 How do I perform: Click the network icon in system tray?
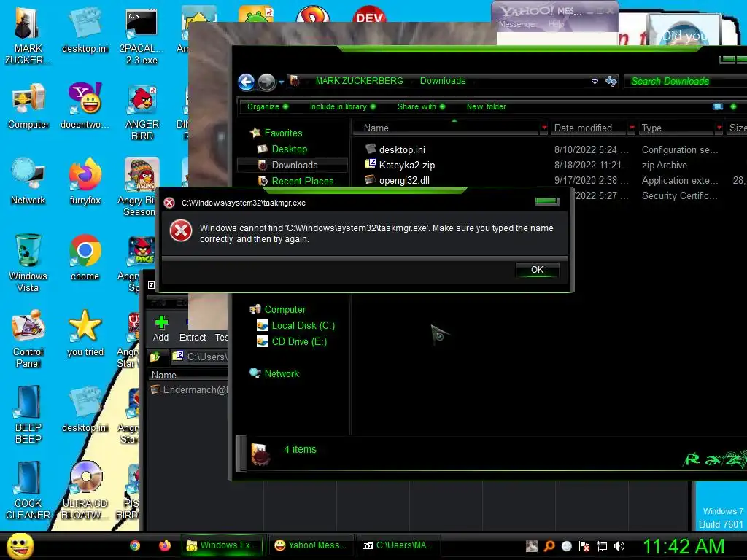coord(602,546)
